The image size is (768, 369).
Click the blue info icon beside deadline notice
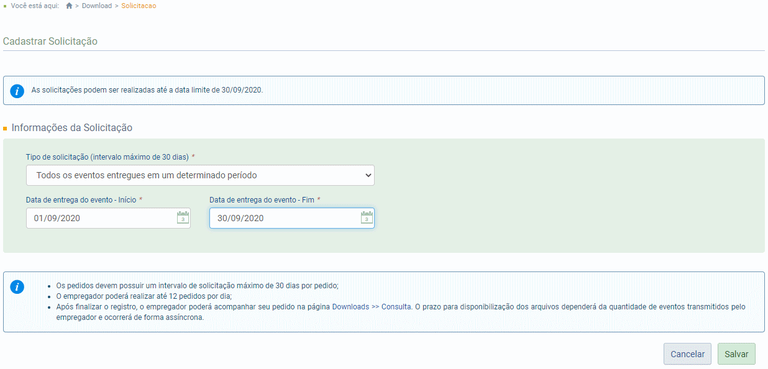(x=17, y=91)
